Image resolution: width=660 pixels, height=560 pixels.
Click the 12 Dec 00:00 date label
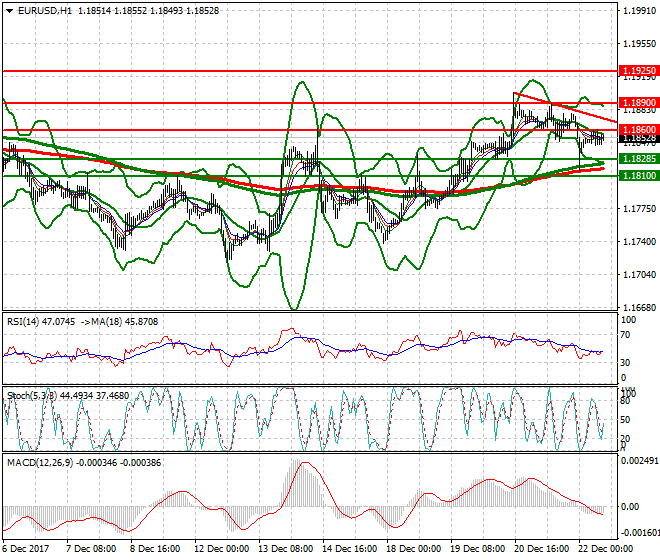coord(221,549)
